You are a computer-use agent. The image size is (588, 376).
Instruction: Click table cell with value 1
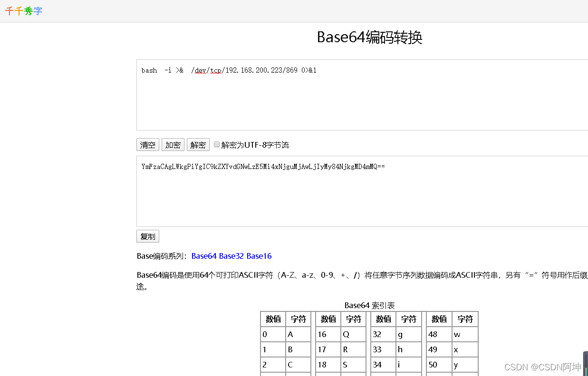click(273, 349)
